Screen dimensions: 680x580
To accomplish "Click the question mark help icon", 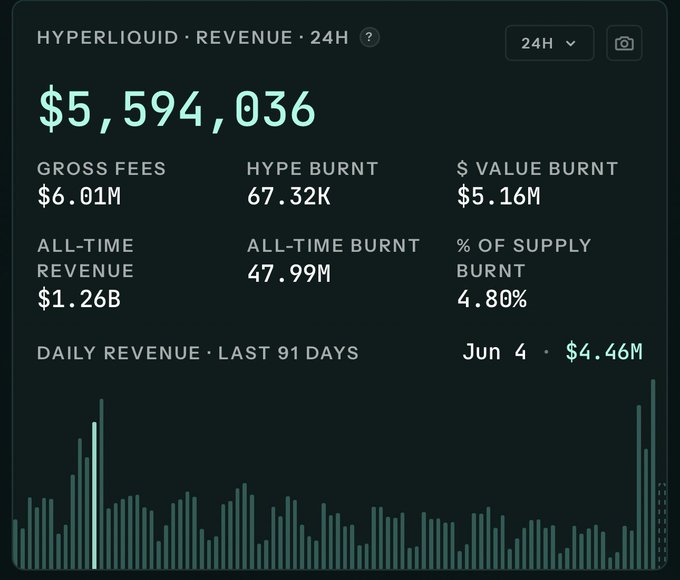I will [369, 37].
